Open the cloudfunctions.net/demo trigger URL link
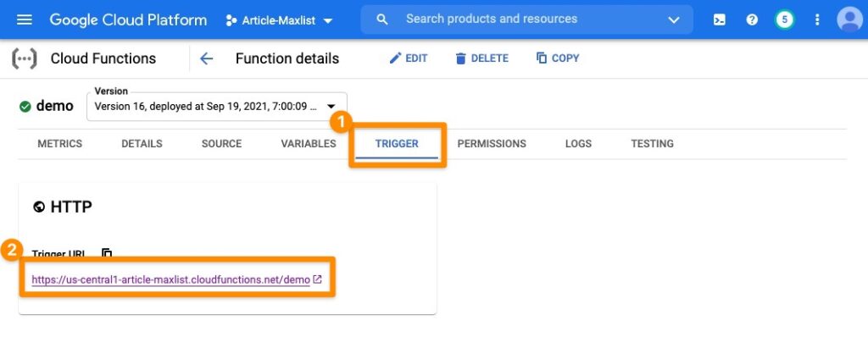Screen dimensions: 868x337 click(170, 280)
